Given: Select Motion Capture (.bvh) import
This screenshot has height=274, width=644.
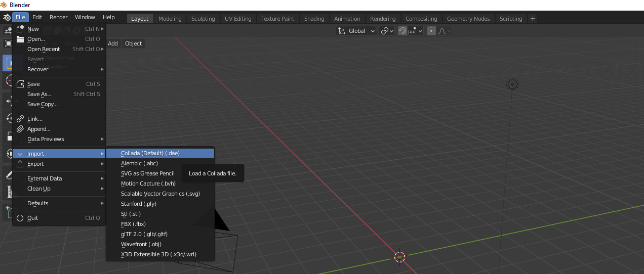Looking at the screenshot, I should (160, 184).
